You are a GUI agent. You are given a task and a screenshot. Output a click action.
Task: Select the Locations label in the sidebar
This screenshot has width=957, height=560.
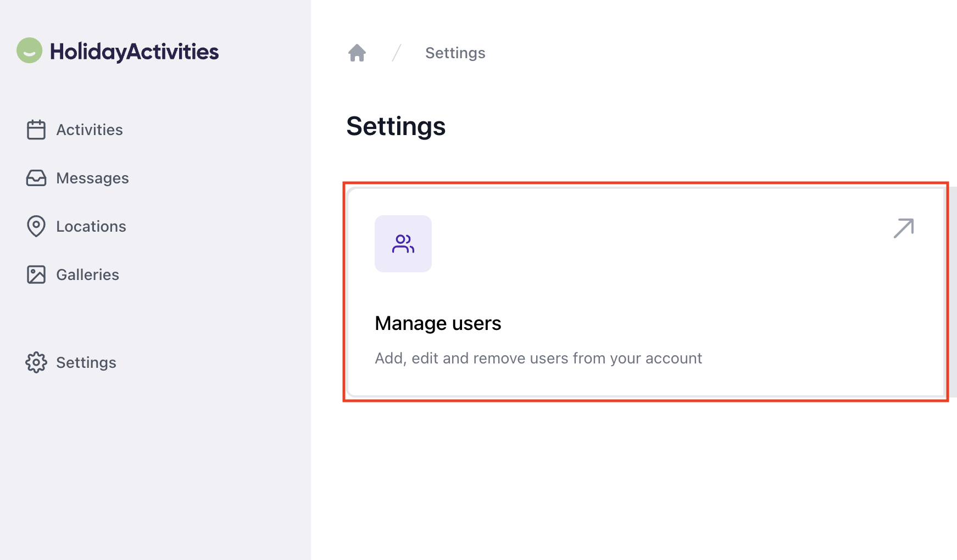(x=91, y=226)
